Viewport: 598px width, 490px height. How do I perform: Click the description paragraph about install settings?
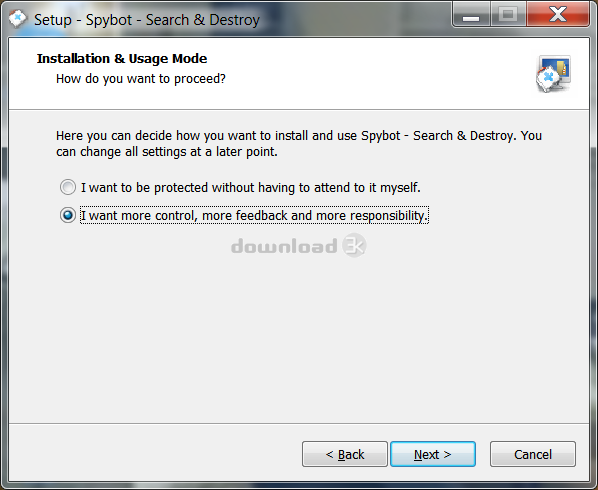[x=299, y=144]
